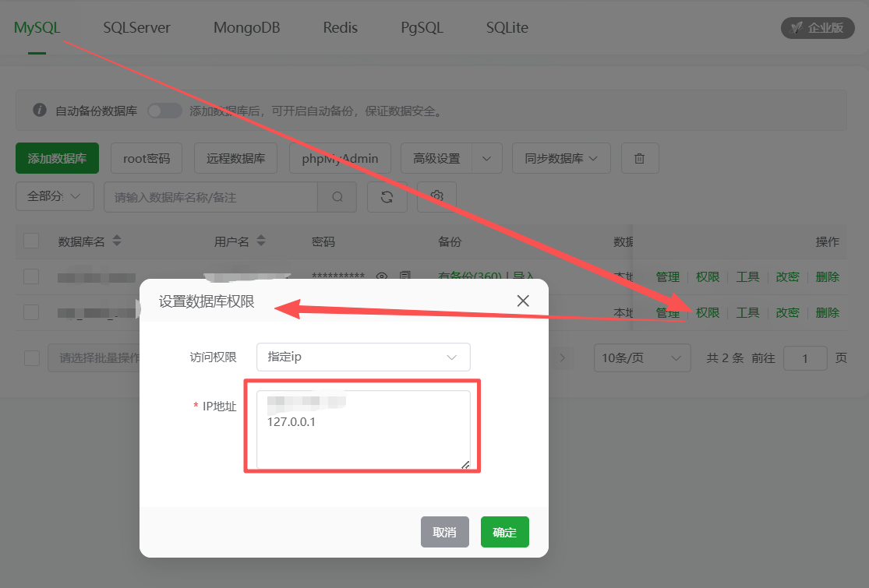
Task: Click 改密 in the first row
Action: click(x=787, y=276)
